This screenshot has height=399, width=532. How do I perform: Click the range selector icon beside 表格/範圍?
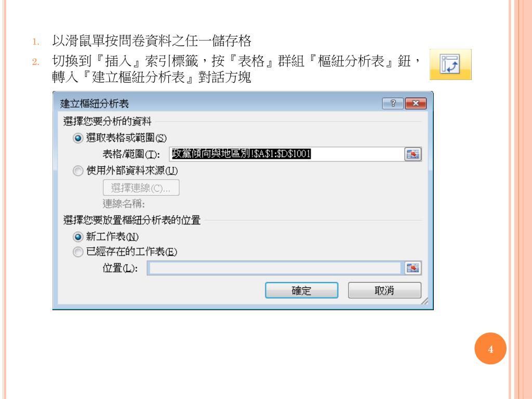413,154
